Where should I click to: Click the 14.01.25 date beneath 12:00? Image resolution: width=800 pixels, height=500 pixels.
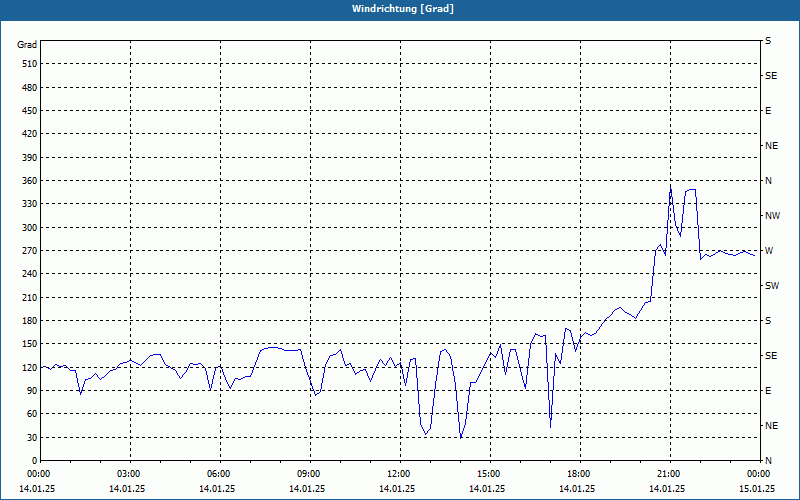396,488
